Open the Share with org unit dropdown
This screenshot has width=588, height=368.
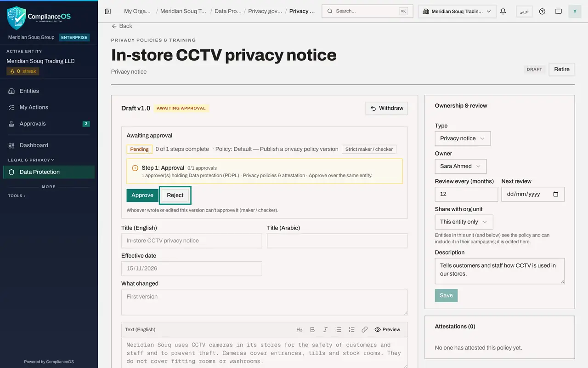click(x=464, y=222)
